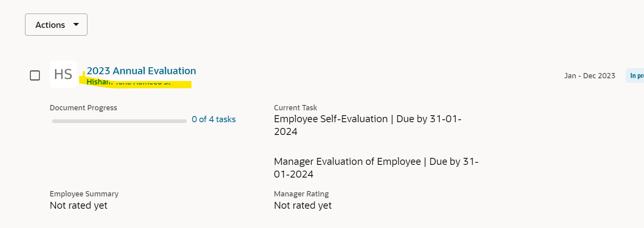
Task: Click the HS initials avatar
Action: [x=63, y=74]
